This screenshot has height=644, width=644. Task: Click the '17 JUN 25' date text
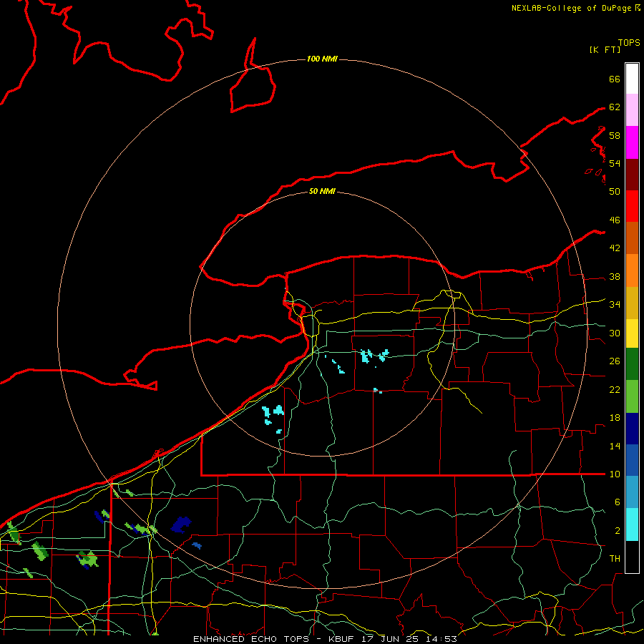pyautogui.click(x=390, y=639)
